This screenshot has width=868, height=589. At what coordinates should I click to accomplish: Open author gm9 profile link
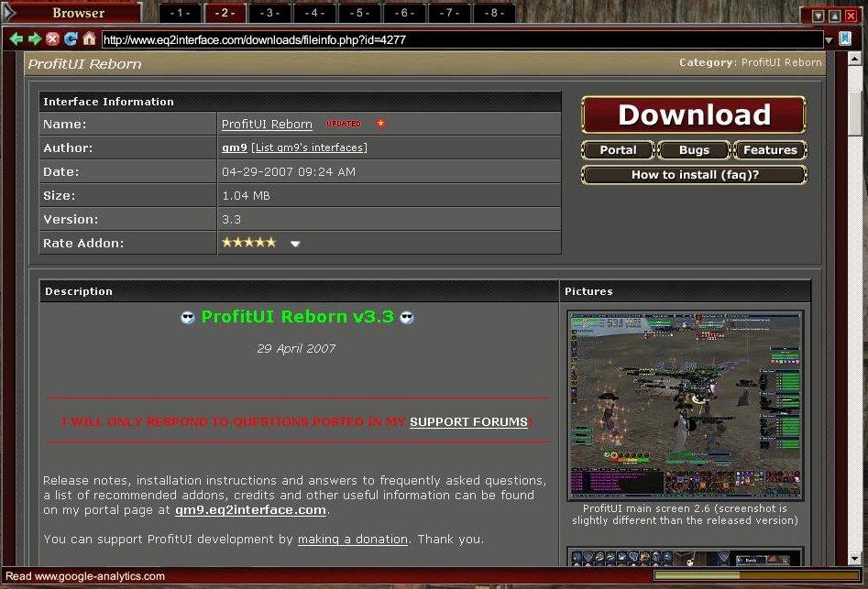234,147
